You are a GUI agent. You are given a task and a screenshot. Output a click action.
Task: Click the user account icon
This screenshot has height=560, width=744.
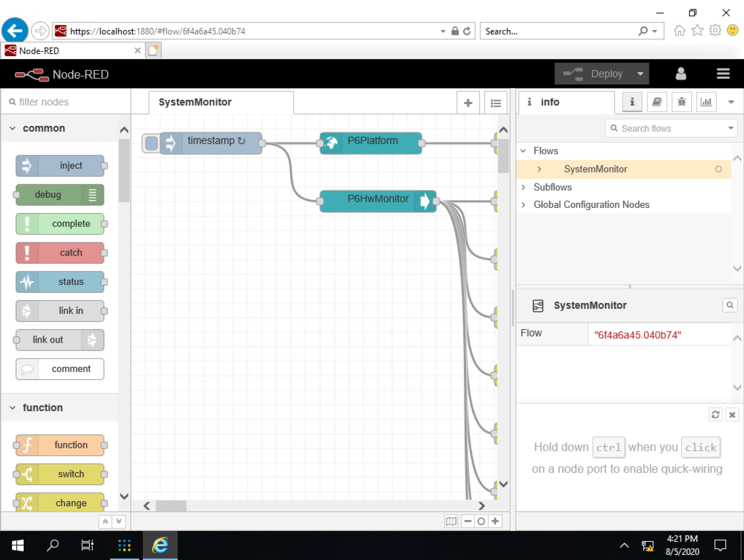pos(681,74)
